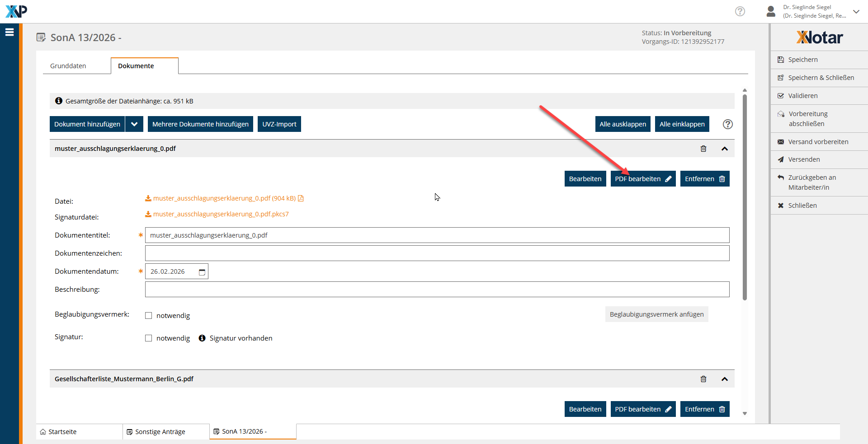Viewport: 868px width, 444px height.
Task: Click PDF bearbeiten for the first document
Action: coord(642,179)
